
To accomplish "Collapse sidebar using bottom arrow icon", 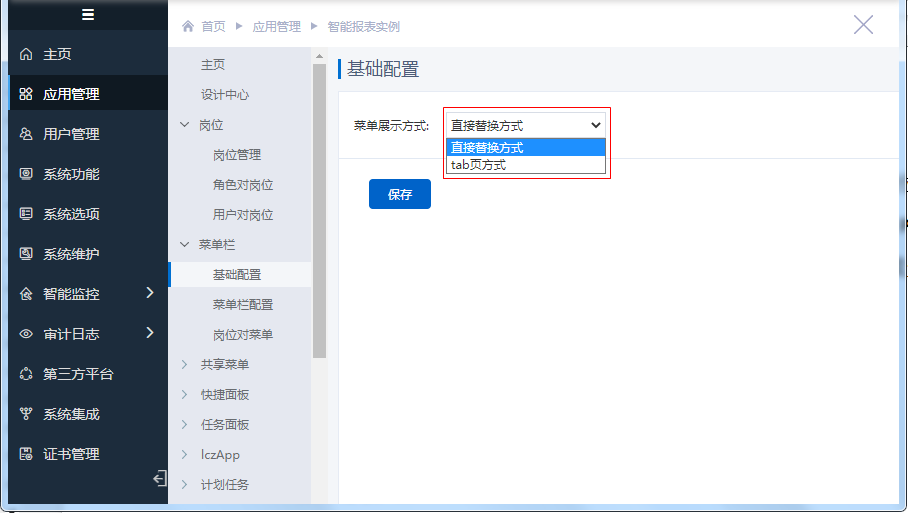I will [159, 479].
